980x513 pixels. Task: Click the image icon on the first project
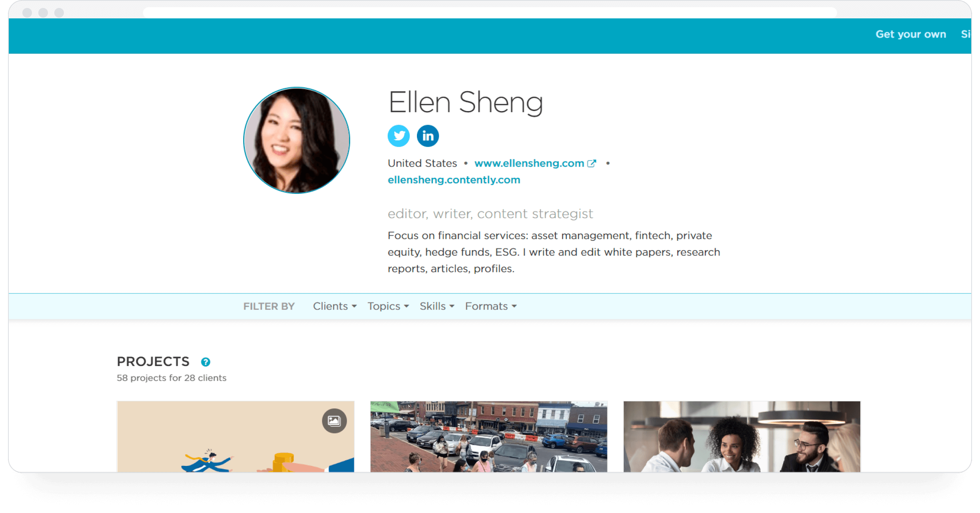334,421
